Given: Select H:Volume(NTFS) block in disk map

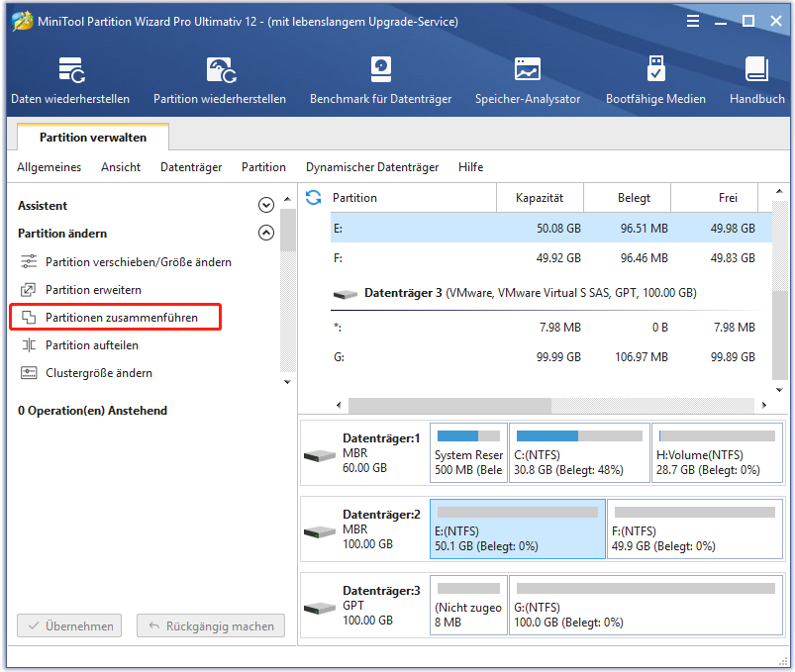Looking at the screenshot, I should [x=718, y=453].
